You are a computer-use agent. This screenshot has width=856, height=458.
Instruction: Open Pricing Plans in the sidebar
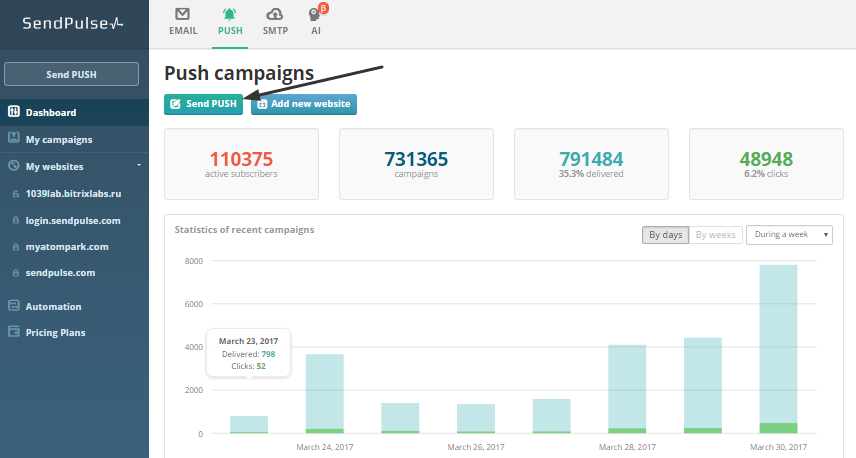click(55, 332)
